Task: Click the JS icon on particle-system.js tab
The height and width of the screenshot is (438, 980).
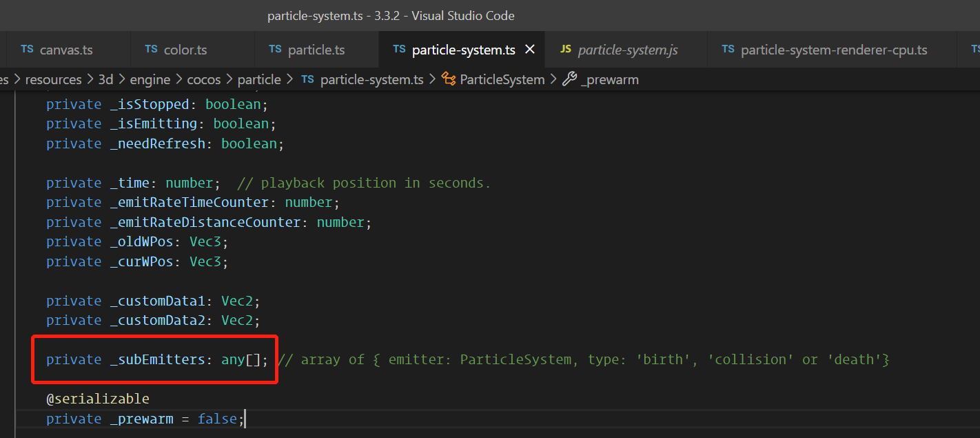Action: pos(566,50)
